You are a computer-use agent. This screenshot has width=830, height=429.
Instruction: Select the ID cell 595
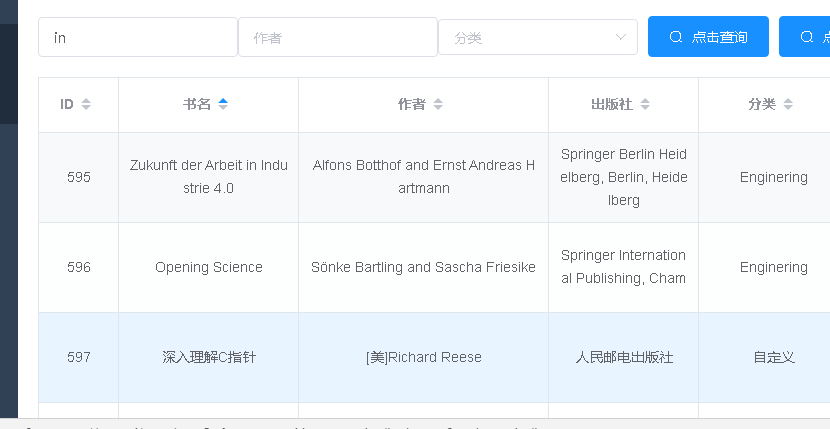click(79, 177)
